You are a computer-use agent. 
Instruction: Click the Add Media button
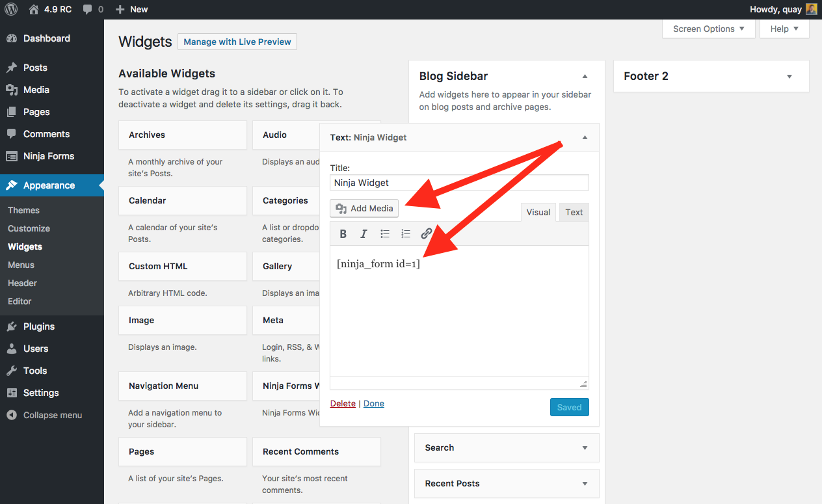(364, 208)
